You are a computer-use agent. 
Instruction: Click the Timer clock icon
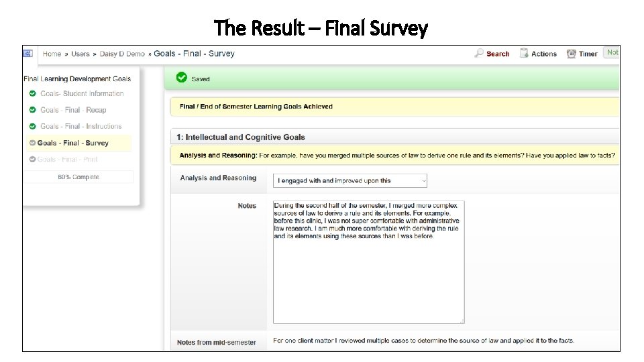571,54
